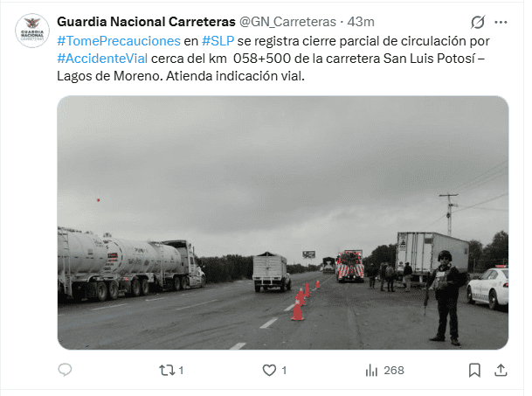Click the repost count number 1
The width and height of the screenshot is (532, 396).
(181, 370)
